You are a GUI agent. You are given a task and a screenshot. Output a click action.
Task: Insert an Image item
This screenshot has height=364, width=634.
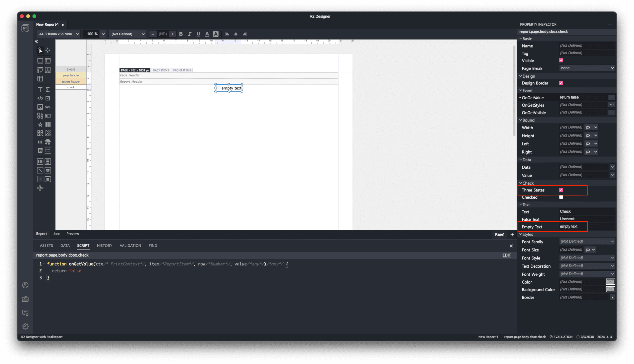click(x=40, y=107)
